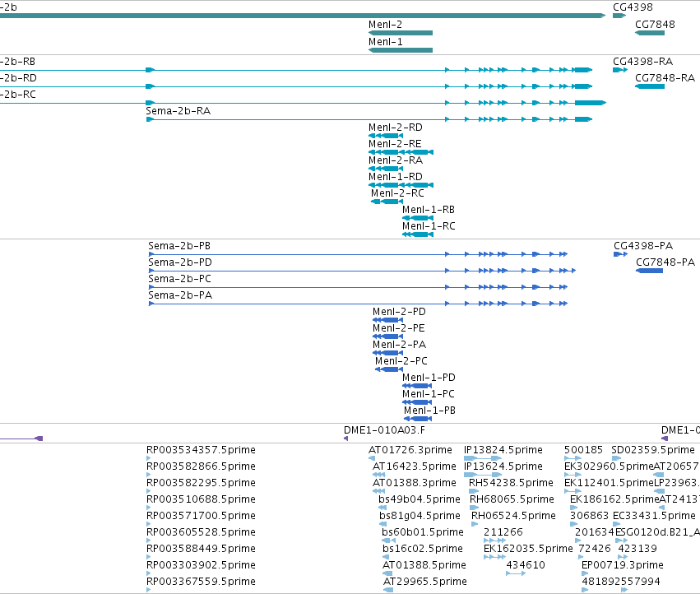Screen dimensions: 700x594
Task: Click the Menl-1 gene label
Action: click(385, 41)
